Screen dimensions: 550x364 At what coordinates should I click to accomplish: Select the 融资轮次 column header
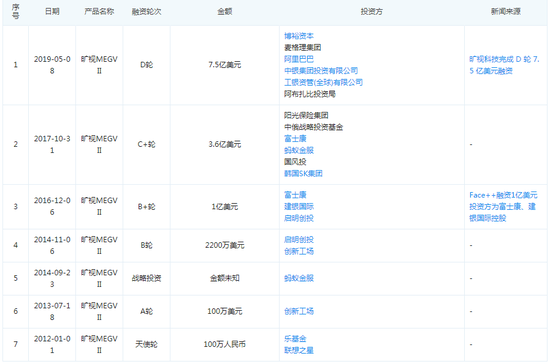[x=147, y=12]
